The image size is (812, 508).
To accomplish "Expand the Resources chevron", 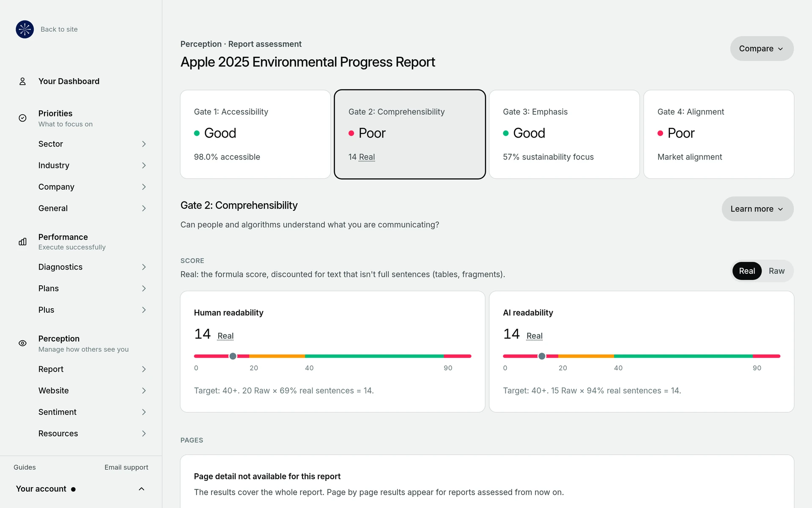I will 144,433.
